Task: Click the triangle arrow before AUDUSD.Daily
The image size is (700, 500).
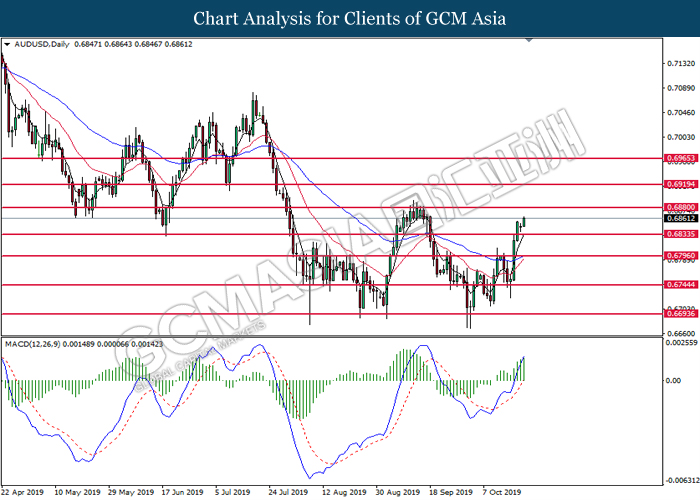Action: tap(7, 46)
